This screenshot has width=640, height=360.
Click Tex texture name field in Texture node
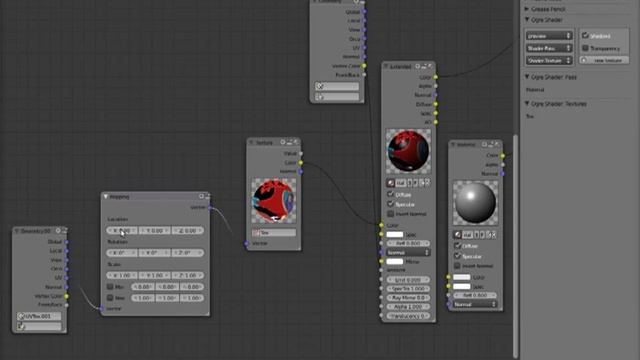(274, 233)
